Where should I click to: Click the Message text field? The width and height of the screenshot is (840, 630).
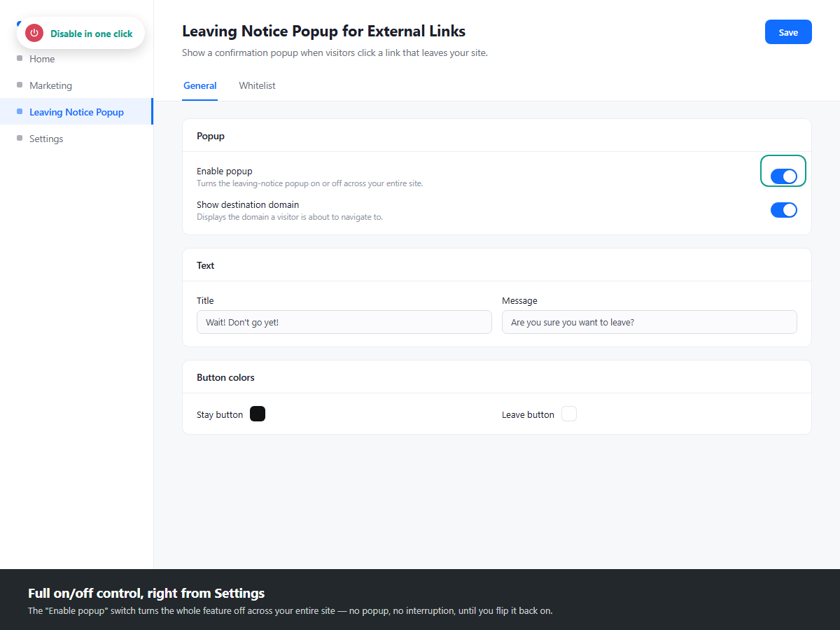coord(650,322)
